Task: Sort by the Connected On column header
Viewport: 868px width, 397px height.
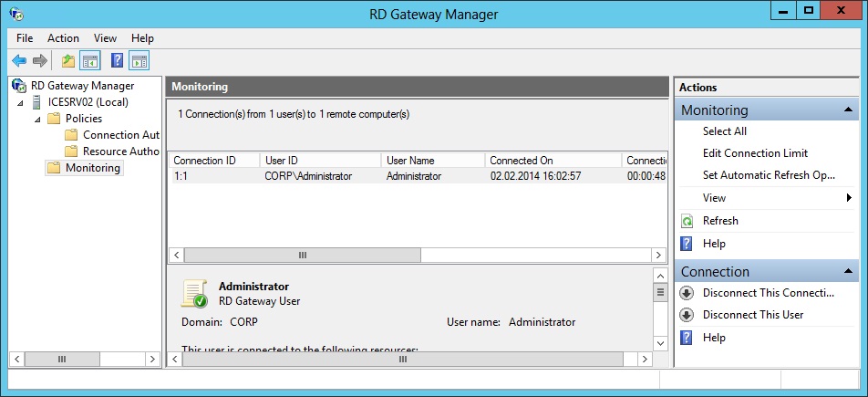Action: tap(553, 161)
